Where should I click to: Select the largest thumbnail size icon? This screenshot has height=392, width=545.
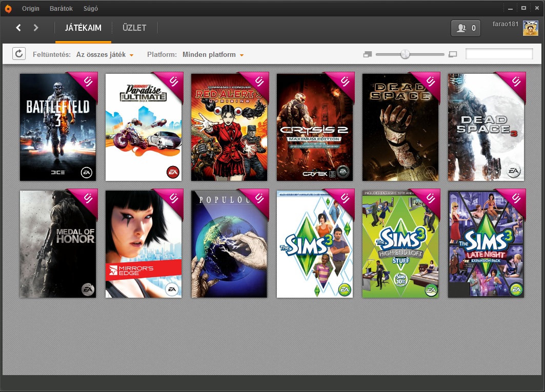(x=453, y=54)
